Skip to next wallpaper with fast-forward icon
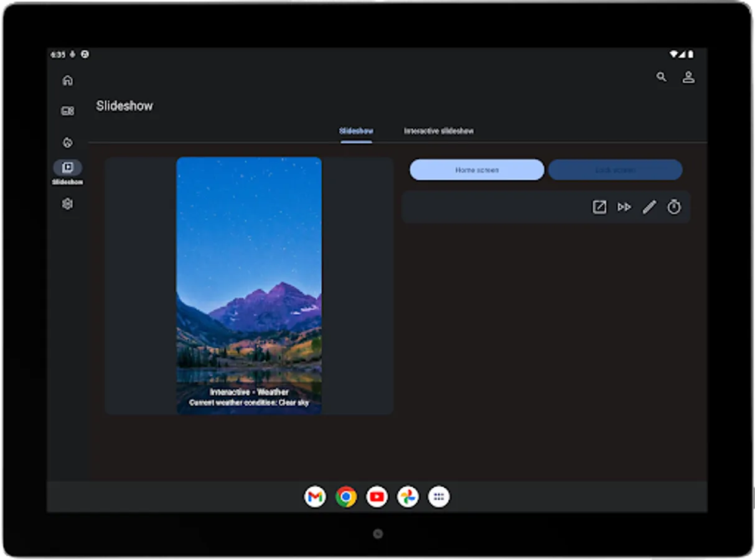The height and width of the screenshot is (560, 755). (624, 207)
